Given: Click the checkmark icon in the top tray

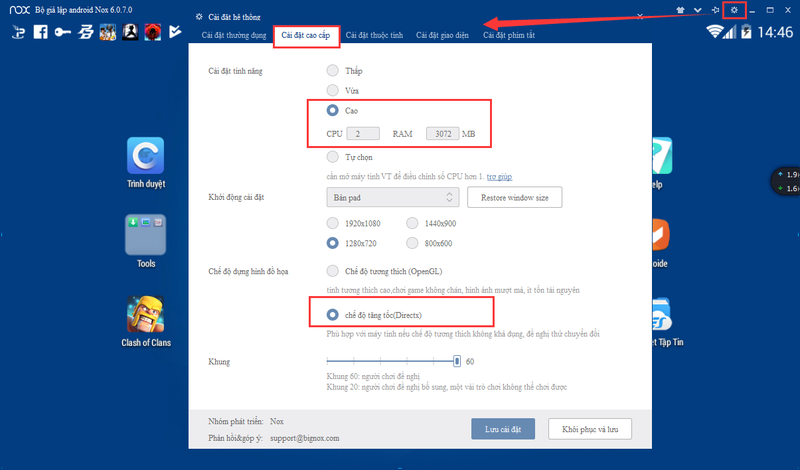Looking at the screenshot, I should point(175,32).
